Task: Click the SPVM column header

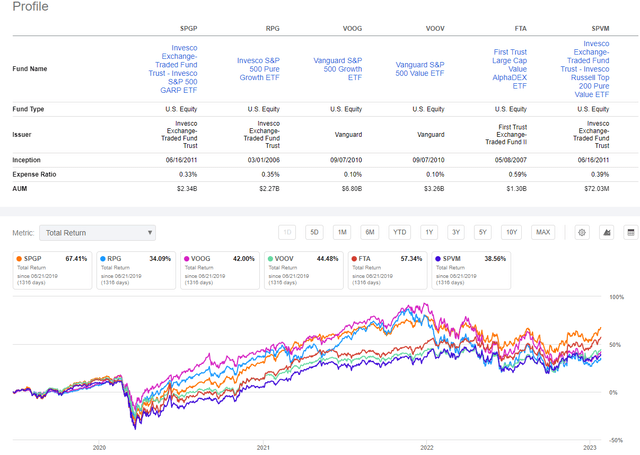Action: click(x=600, y=29)
